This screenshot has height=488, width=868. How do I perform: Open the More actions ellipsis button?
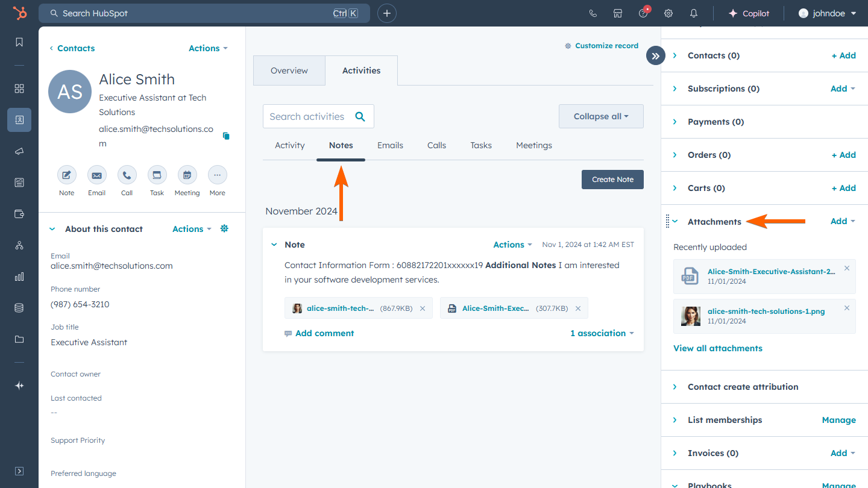218,175
